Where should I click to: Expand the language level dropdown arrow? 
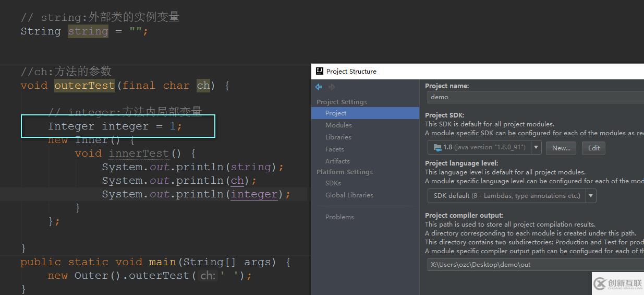(591, 196)
